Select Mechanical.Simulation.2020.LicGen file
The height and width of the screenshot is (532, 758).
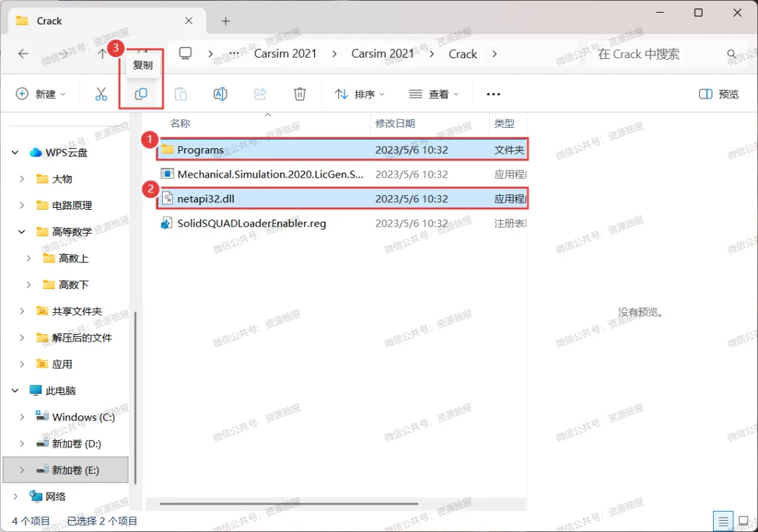(x=343, y=175)
